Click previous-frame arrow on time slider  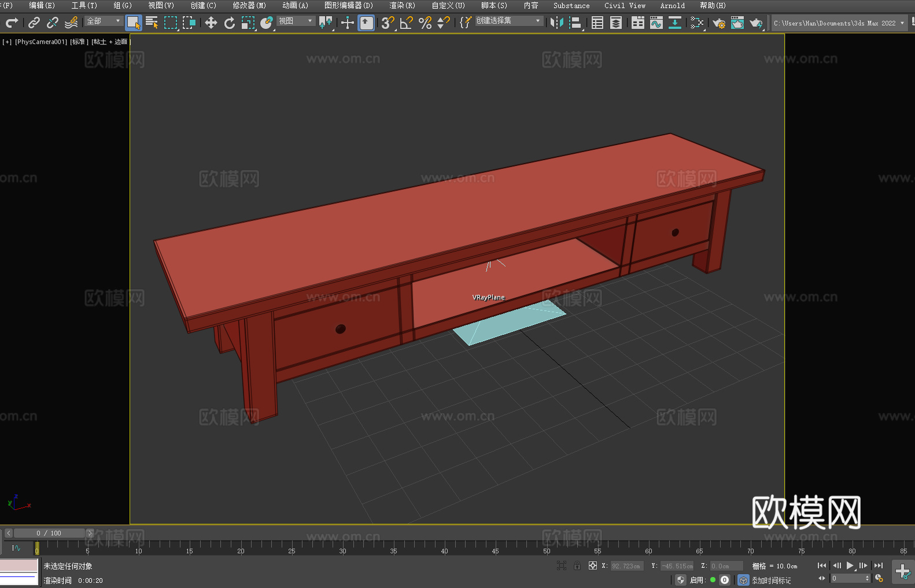point(9,533)
